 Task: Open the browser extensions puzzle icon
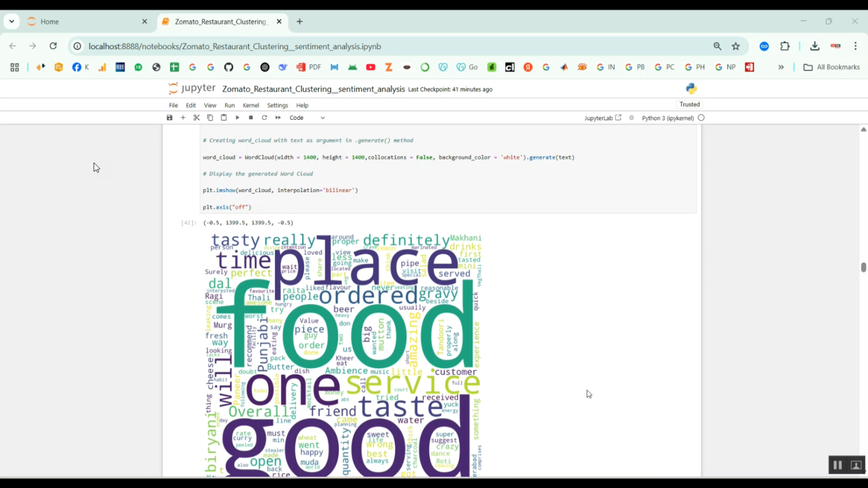[x=785, y=46]
